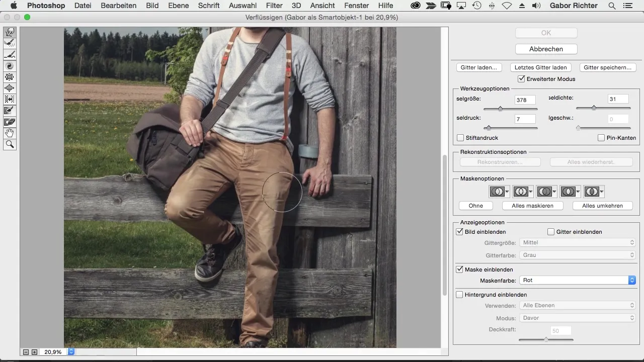The width and height of the screenshot is (644, 362).
Task: Click the zoom in plus icon
Action: 34,352
